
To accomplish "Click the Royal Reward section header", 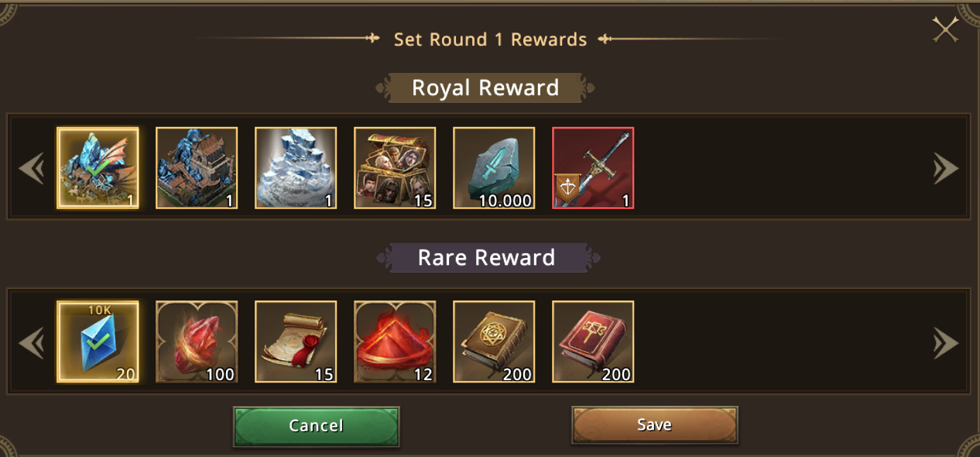I will coord(485,88).
